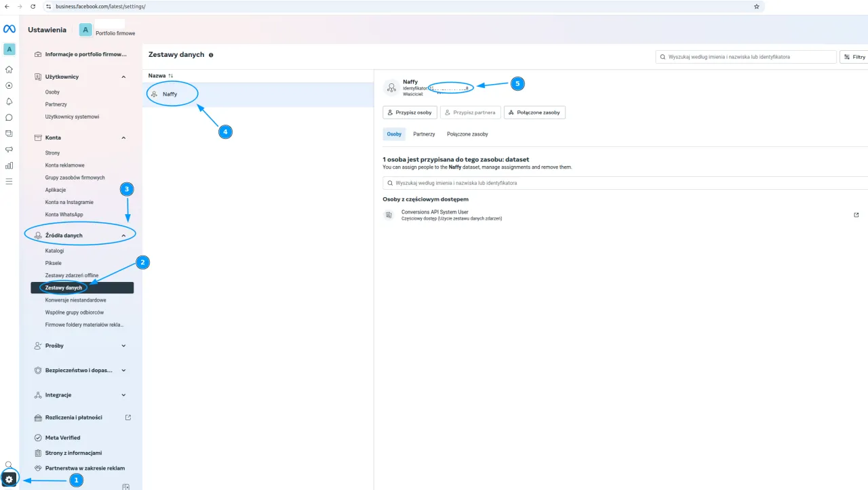Open the Filtry button
This screenshot has width=868, height=490.
(x=854, y=57)
